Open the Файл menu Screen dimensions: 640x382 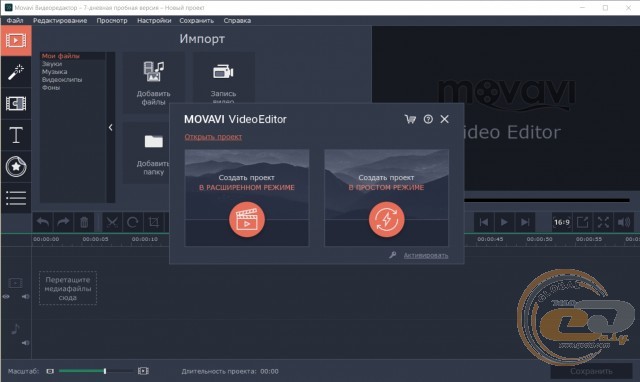[15, 20]
